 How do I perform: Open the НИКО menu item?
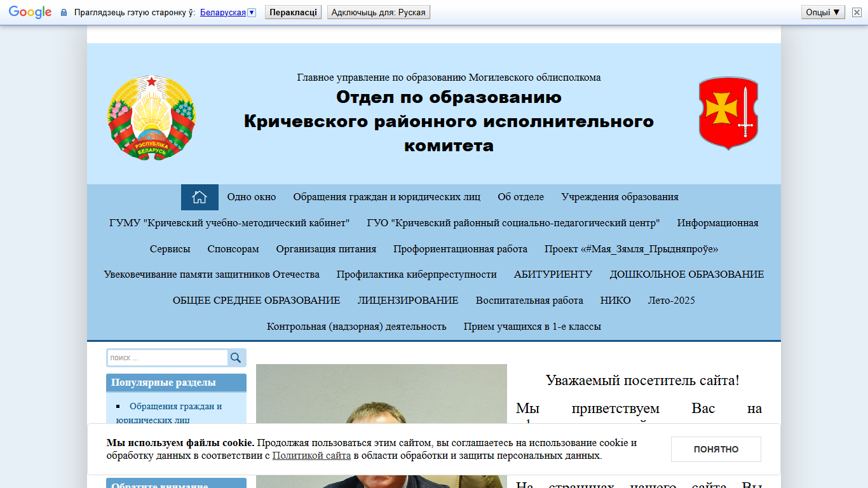point(616,301)
